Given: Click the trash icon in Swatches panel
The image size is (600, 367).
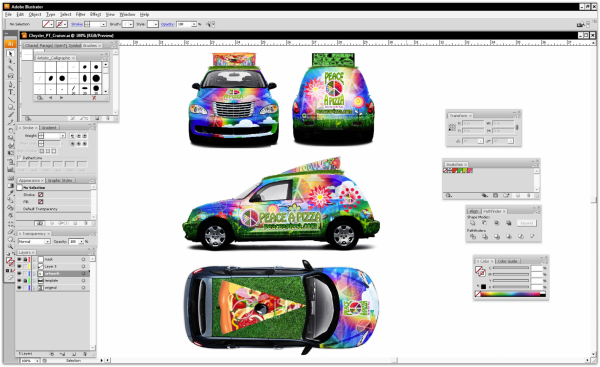Looking at the screenshot, I should [529, 196].
